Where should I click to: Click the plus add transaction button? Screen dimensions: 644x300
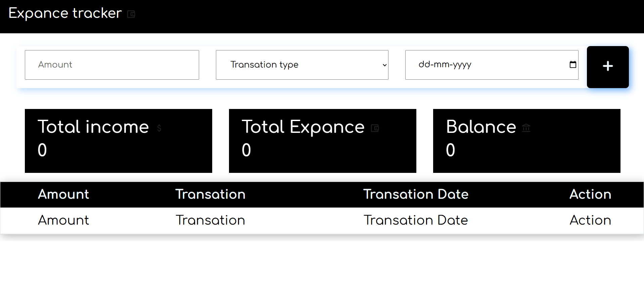pos(608,67)
